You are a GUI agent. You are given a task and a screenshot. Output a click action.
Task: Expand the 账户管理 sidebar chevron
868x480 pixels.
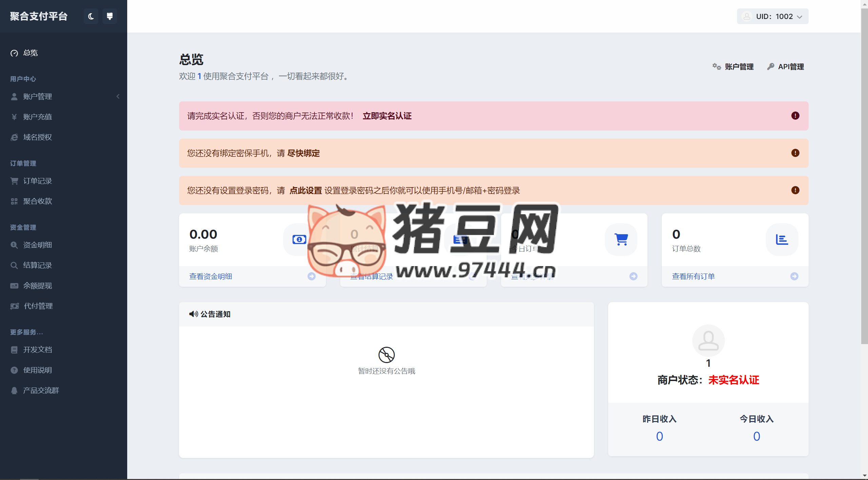(118, 97)
